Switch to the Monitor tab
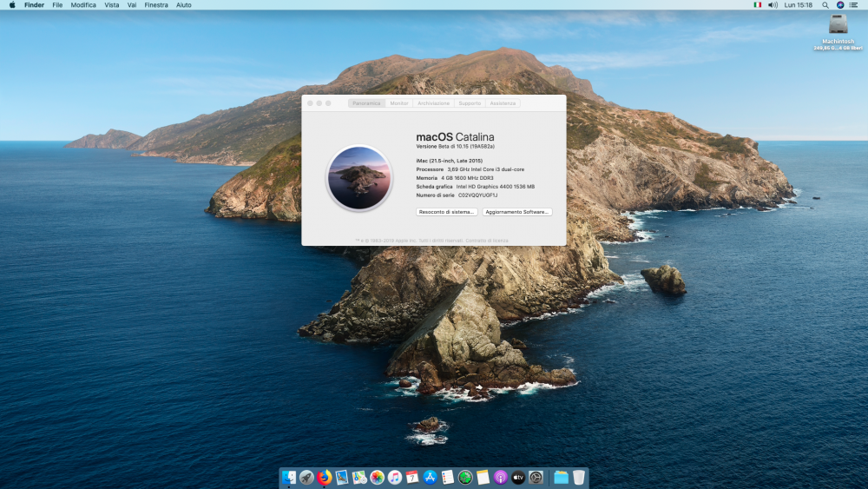Screen dimensions: 868x489 point(399,103)
